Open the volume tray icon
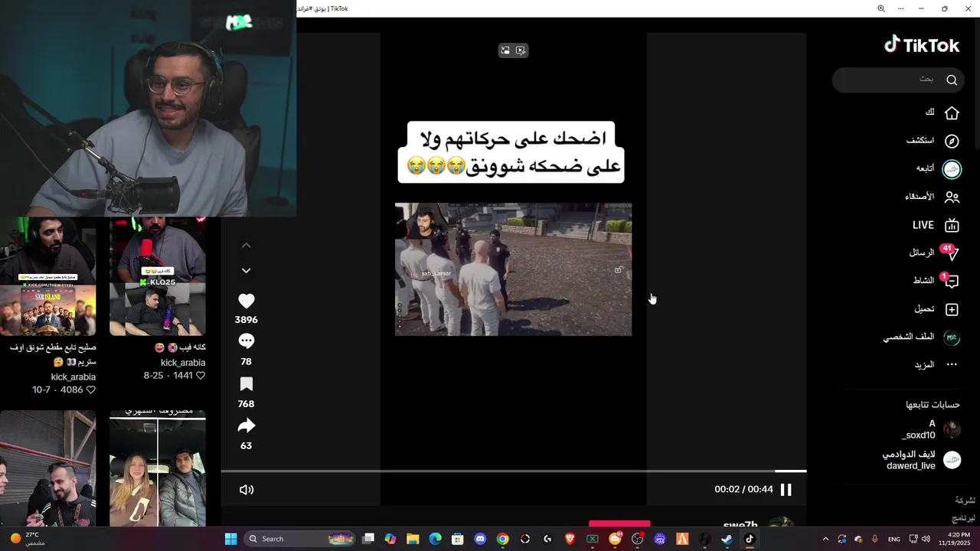Image resolution: width=980 pixels, height=551 pixels. coord(926,539)
